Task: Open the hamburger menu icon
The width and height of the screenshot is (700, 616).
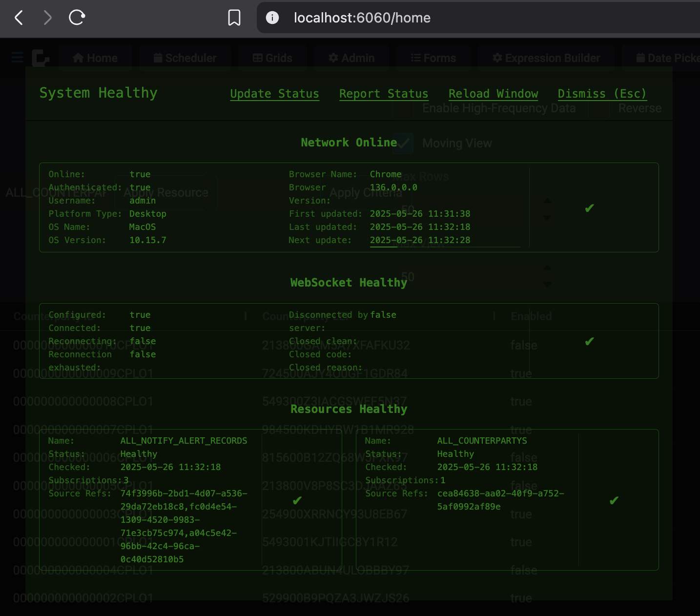Action: 18,58
